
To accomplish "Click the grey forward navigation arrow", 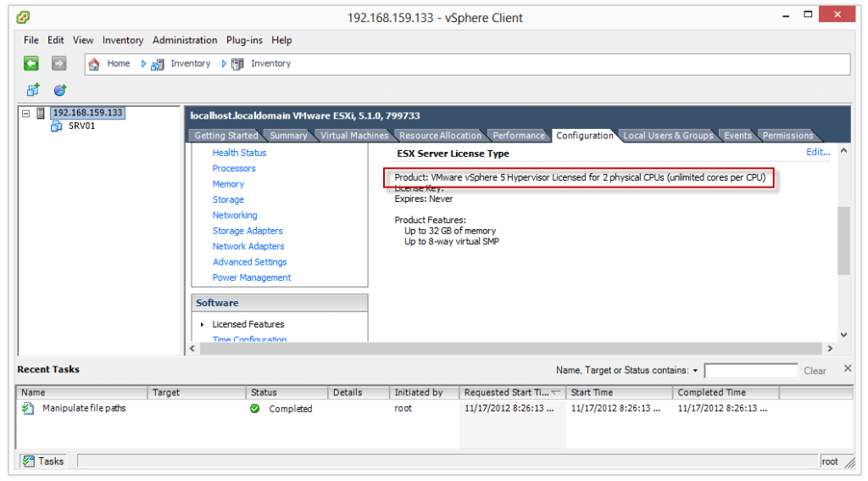I will [58, 64].
